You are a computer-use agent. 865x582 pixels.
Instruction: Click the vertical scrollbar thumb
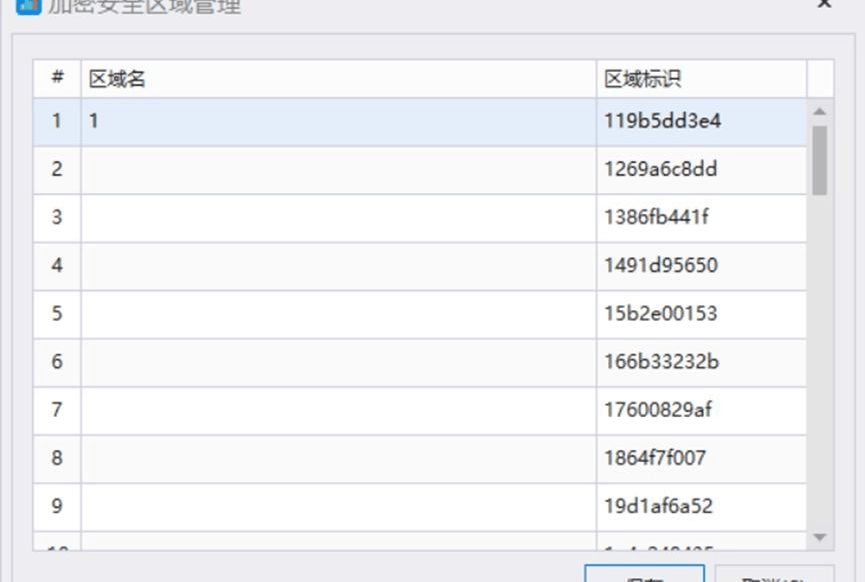click(820, 160)
